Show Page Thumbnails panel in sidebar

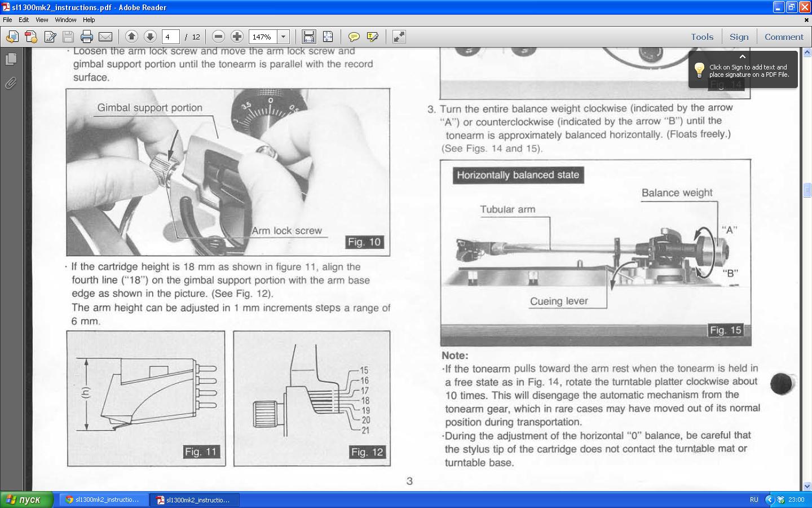[11, 59]
